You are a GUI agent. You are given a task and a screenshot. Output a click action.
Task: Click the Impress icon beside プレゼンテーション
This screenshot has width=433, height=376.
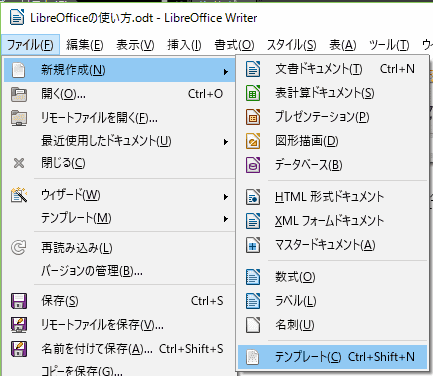[x=253, y=117]
